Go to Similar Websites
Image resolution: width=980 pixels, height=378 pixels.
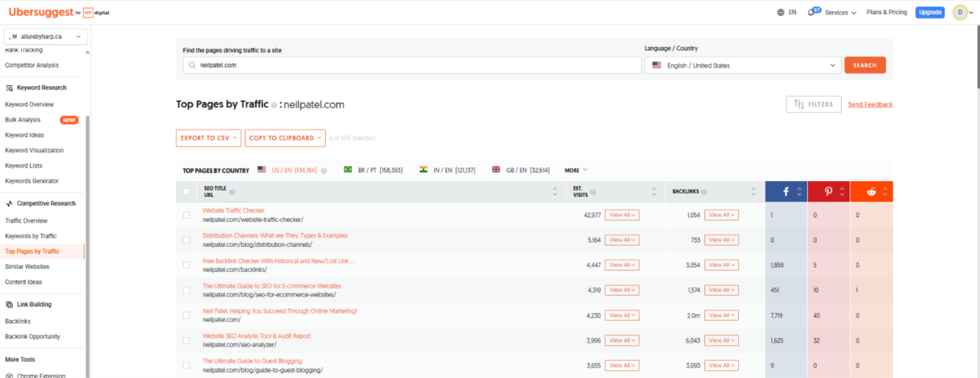coord(27,267)
